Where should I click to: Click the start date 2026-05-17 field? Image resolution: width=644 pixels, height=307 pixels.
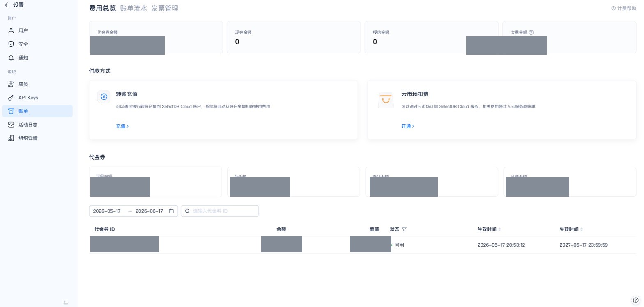click(107, 211)
